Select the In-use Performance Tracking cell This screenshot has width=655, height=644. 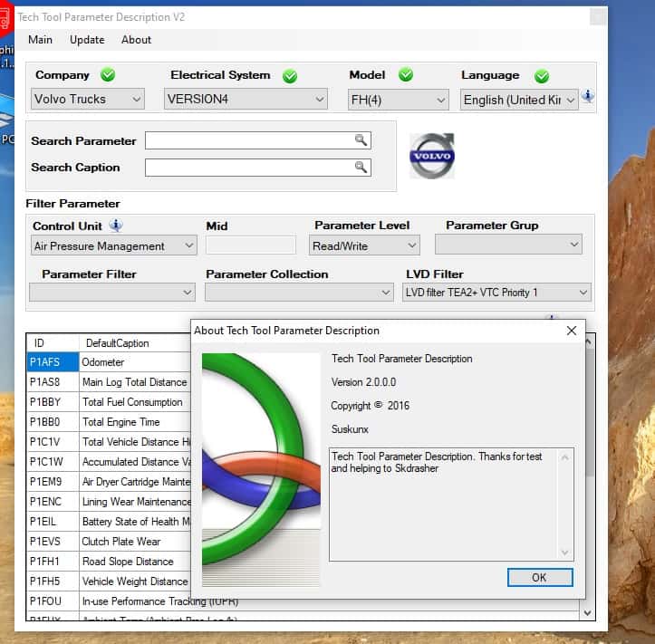161,601
